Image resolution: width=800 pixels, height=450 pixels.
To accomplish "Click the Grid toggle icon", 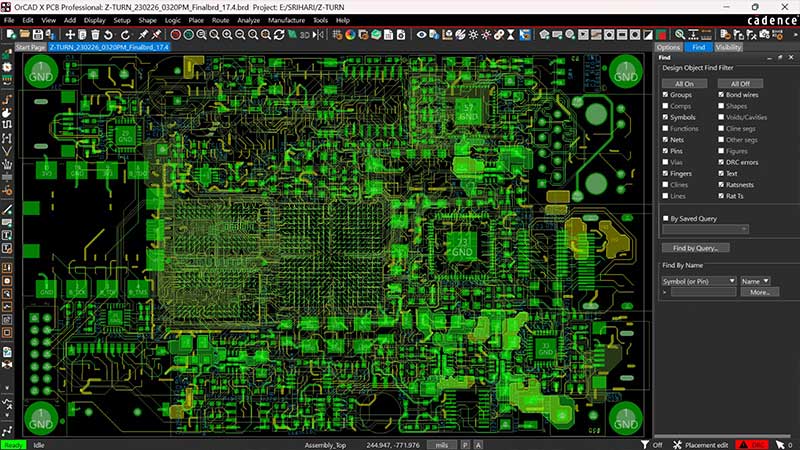I will 337,35.
